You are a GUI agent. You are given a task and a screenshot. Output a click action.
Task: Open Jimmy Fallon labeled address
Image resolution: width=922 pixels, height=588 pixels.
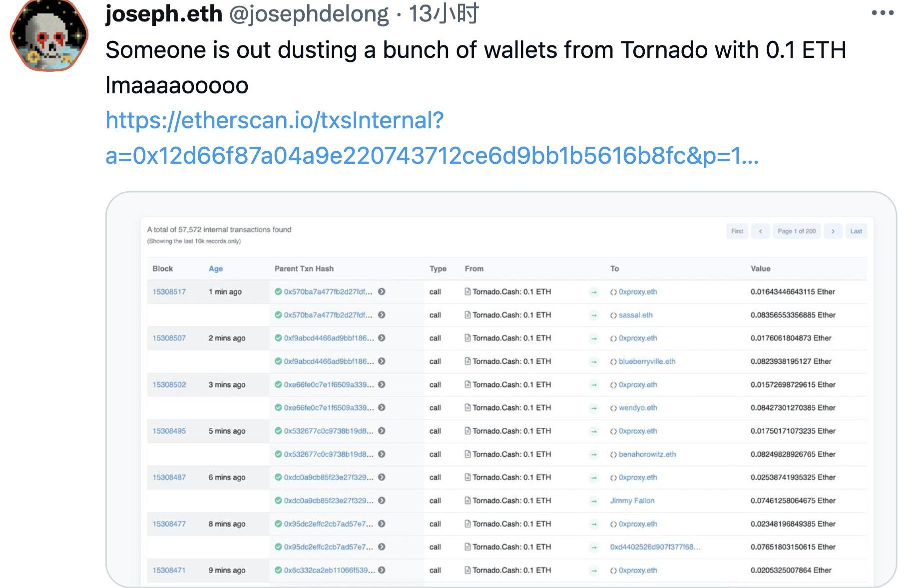click(632, 501)
